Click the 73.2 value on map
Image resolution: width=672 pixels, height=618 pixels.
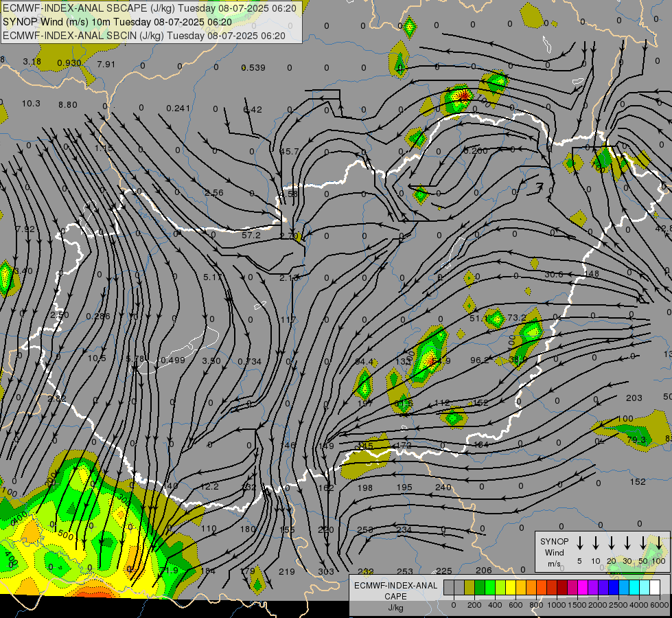pyautogui.click(x=516, y=317)
